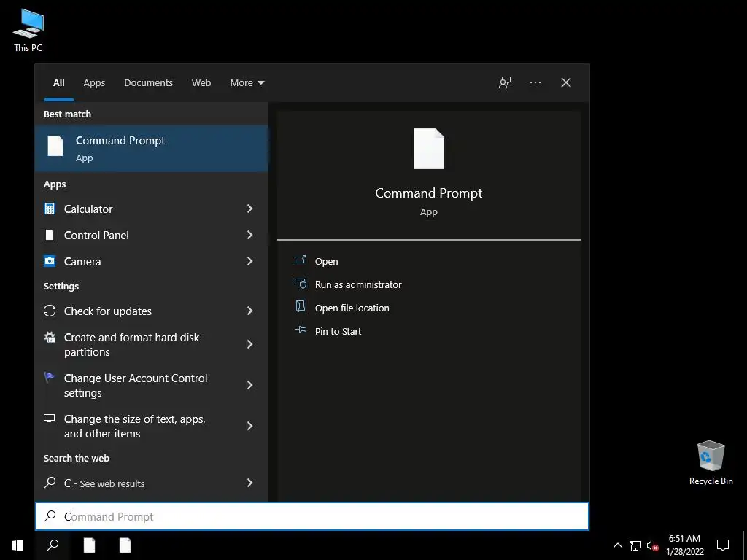Click Pin to Start

pos(338,332)
